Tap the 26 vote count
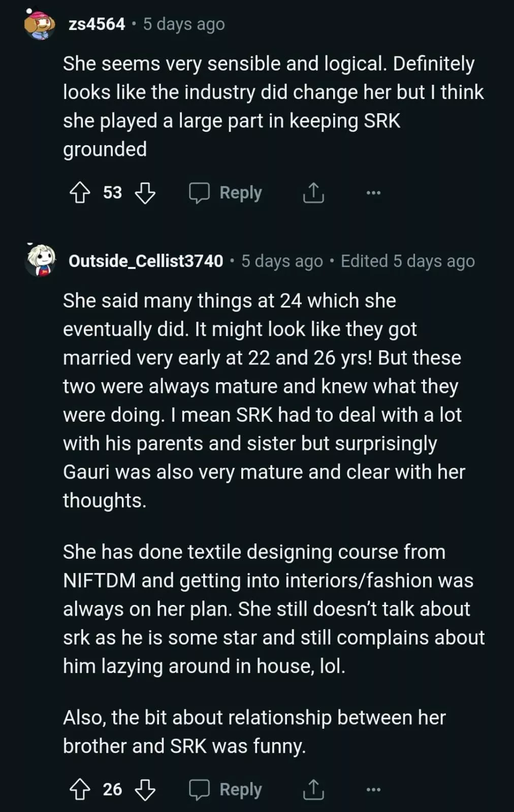This screenshot has width=514, height=812. pyautogui.click(x=112, y=790)
